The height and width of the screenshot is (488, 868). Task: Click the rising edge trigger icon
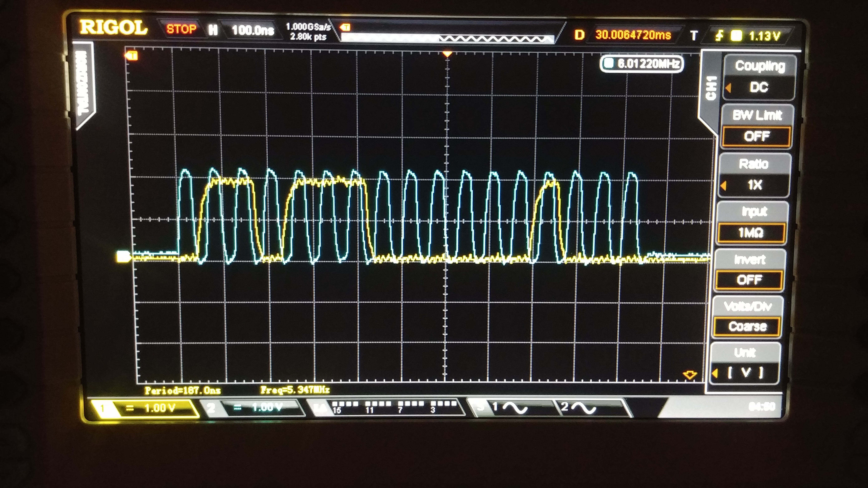tap(719, 35)
